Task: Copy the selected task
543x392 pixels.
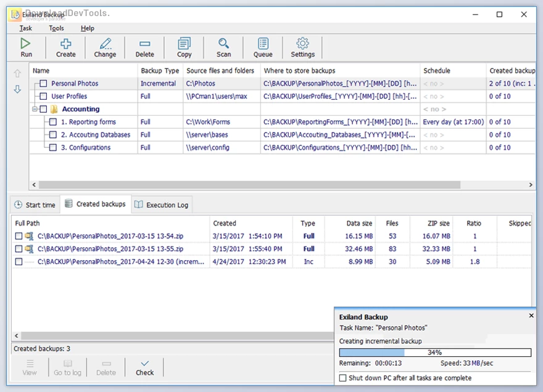Action: [184, 47]
